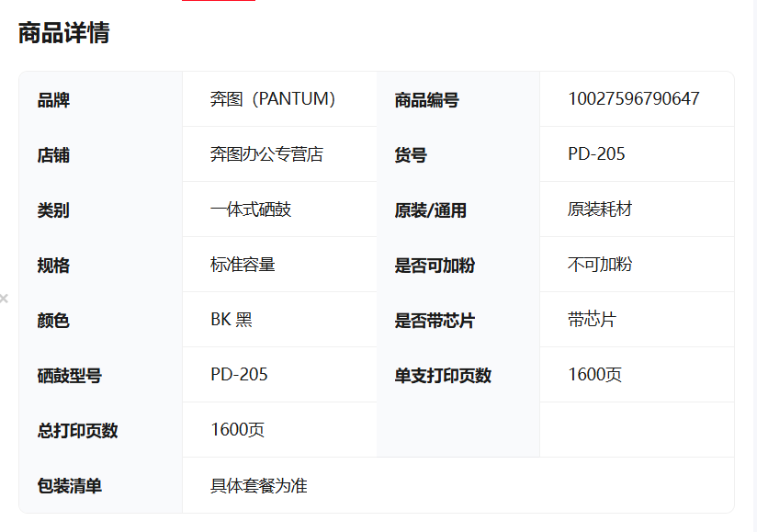
Task: Click the 1600页 value beside 总打印页数
Action: click(x=237, y=430)
